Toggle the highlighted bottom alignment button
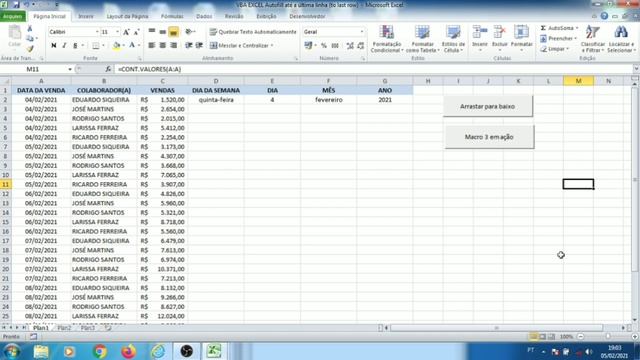The height and width of the screenshot is (360, 640). pyautogui.click(x=173, y=31)
